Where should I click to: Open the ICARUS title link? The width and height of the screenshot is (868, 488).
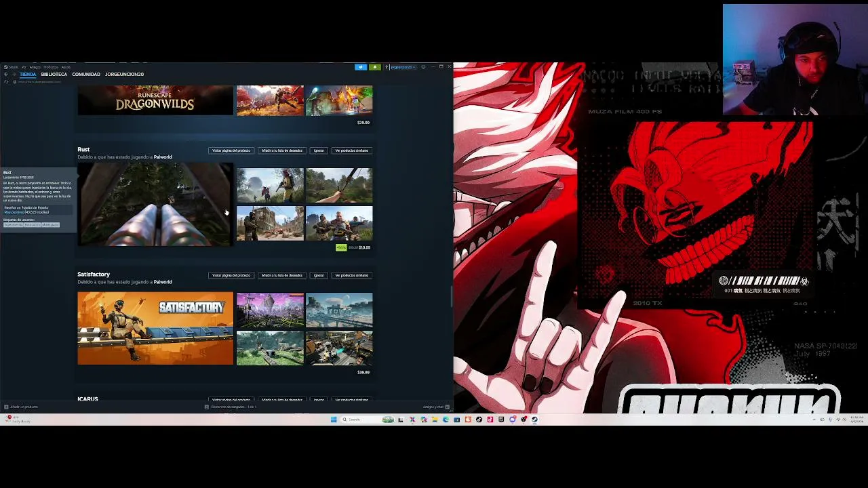point(88,399)
